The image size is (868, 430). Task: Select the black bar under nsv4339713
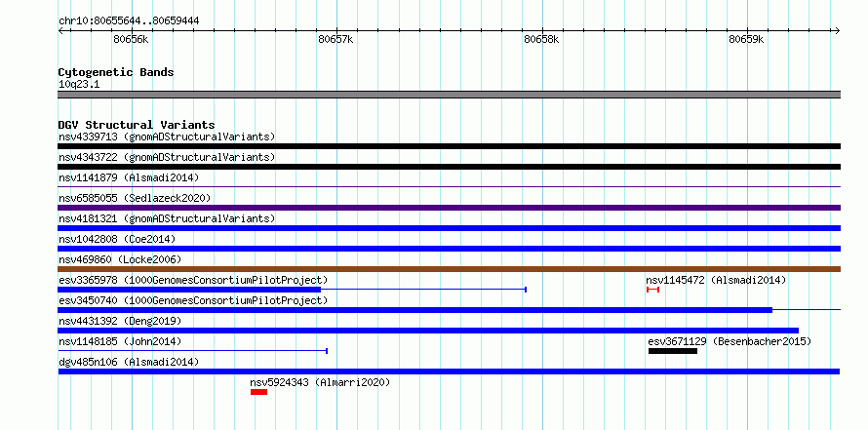point(449,146)
